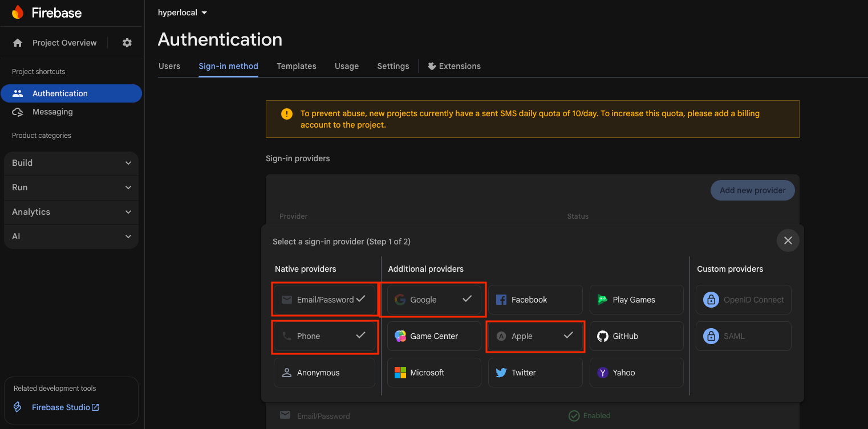Click the Status column header
This screenshot has width=868, height=429.
(578, 216)
